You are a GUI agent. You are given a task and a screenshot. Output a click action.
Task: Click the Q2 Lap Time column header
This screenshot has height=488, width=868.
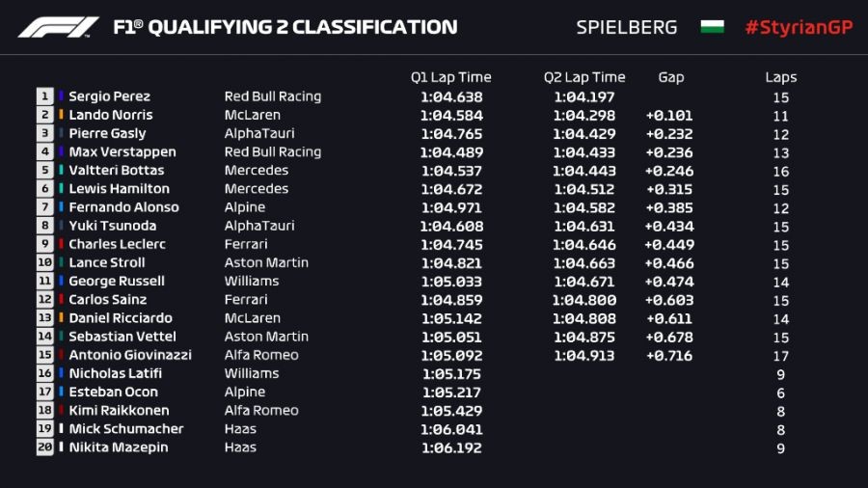point(584,77)
